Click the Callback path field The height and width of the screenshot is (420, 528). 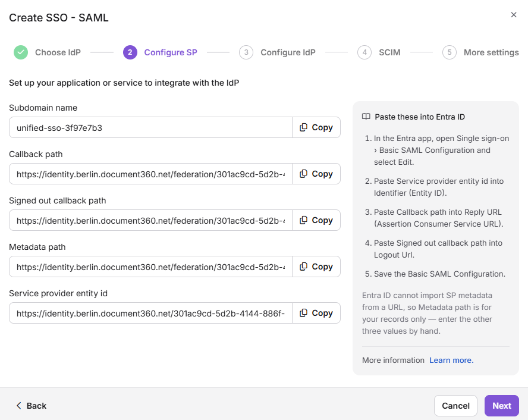[x=150, y=174]
